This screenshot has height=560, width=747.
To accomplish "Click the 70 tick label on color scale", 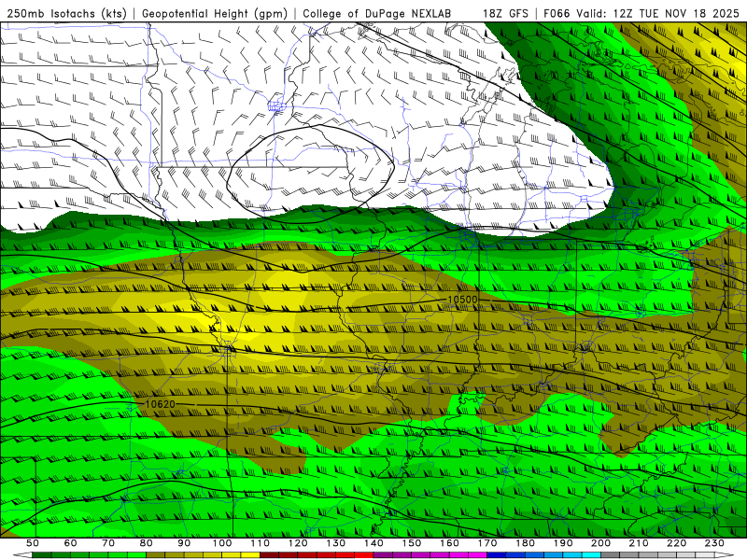I will [x=108, y=543].
